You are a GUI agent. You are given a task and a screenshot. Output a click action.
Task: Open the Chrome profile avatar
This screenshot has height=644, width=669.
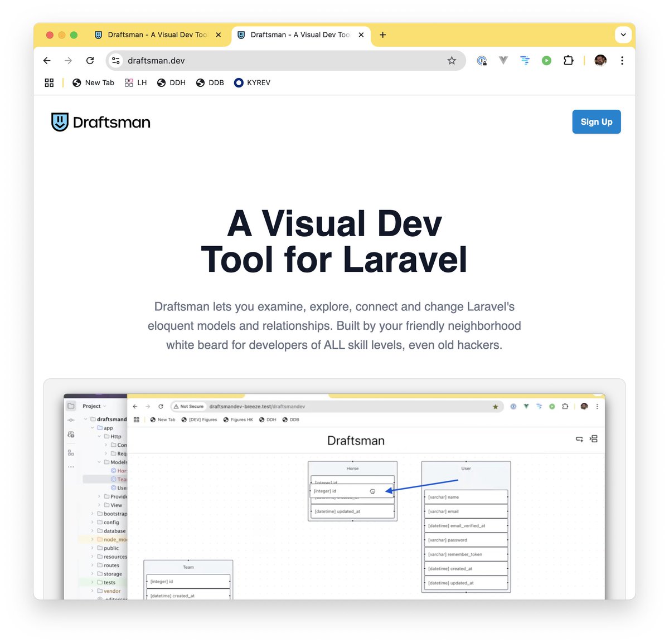tap(600, 60)
